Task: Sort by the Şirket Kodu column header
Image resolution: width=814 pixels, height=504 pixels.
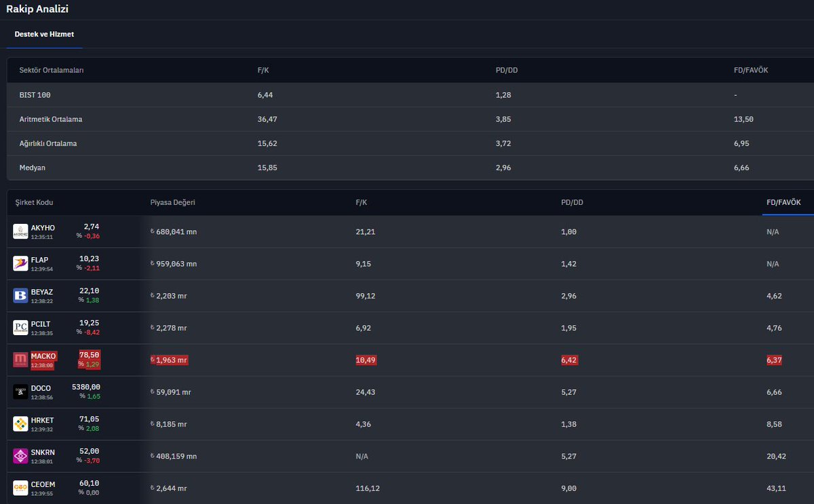Action: click(x=34, y=202)
